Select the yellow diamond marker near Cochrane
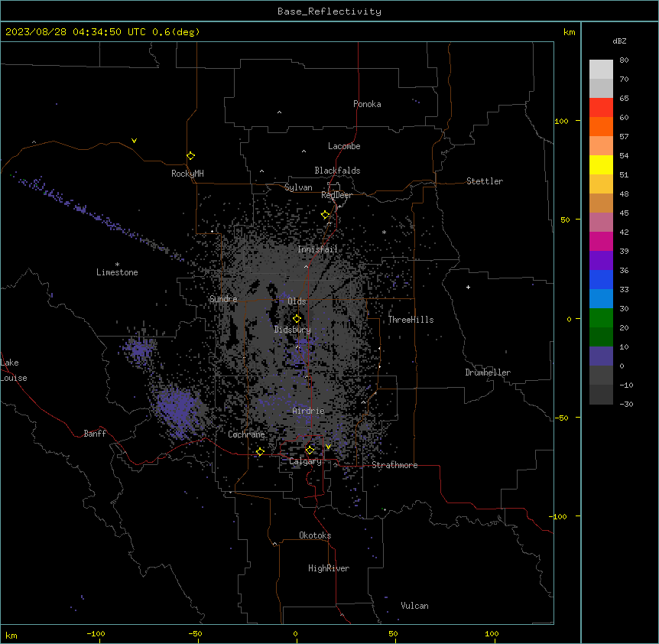The width and height of the screenshot is (659, 644). click(260, 451)
